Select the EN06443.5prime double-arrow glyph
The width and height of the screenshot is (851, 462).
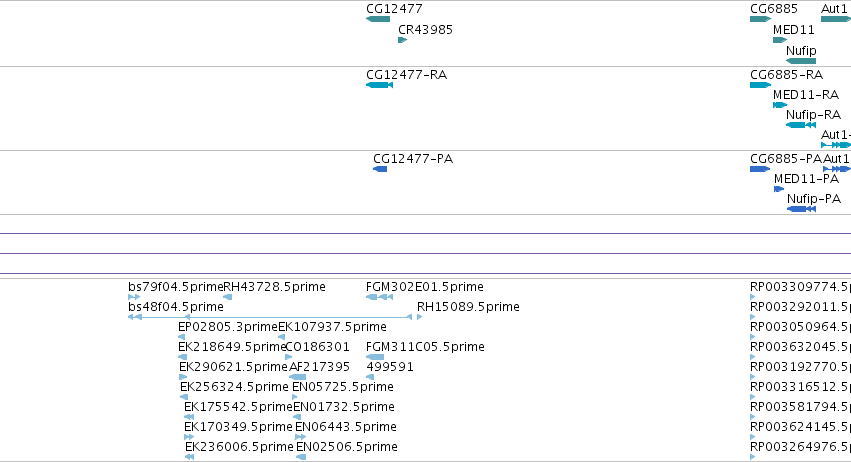(x=301, y=436)
